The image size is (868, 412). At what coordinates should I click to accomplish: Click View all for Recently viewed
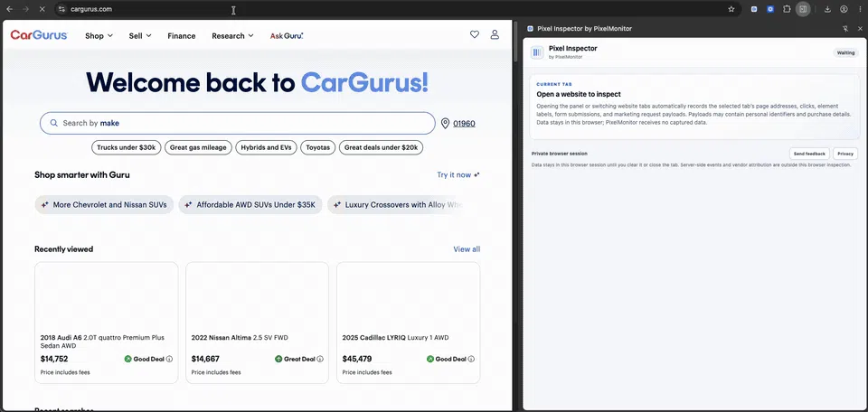point(467,249)
